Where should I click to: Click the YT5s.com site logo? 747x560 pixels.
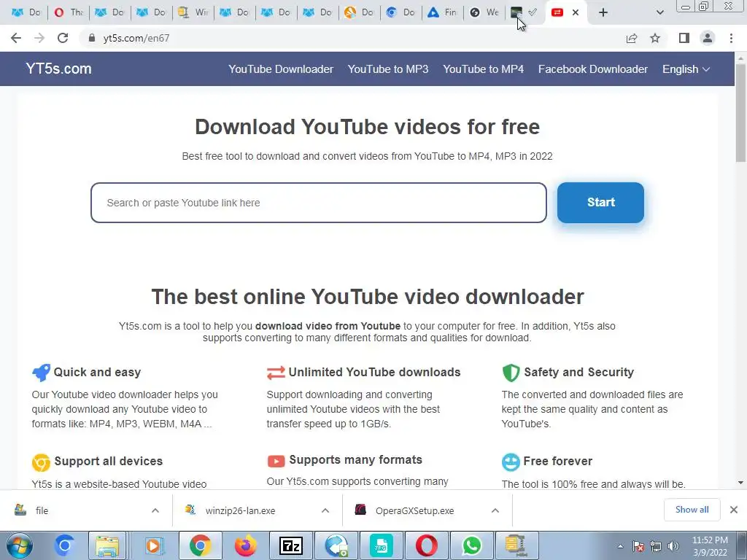(x=58, y=69)
